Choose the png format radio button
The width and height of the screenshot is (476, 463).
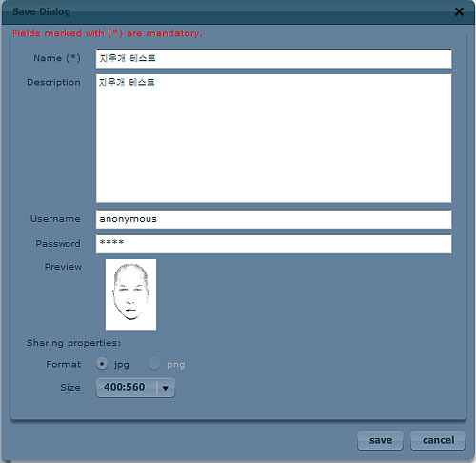click(x=154, y=364)
